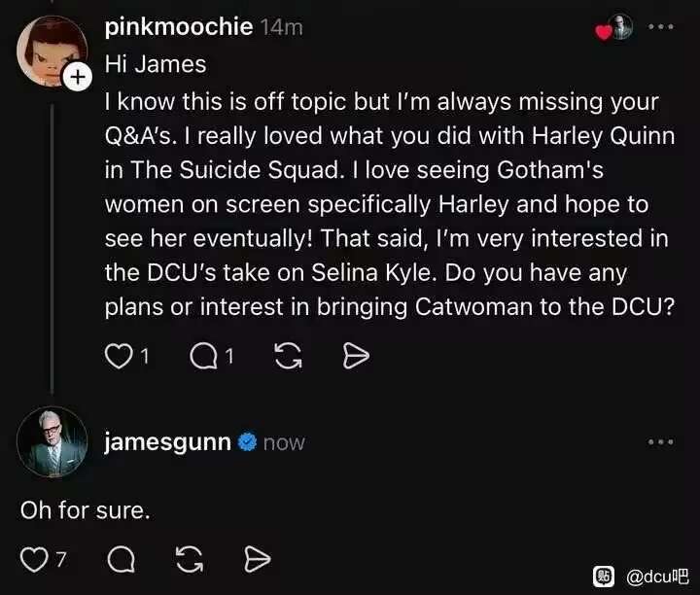Open more options for pinkmoochie's post
Image resolution: width=700 pixels, height=595 pixels.
tap(660, 27)
